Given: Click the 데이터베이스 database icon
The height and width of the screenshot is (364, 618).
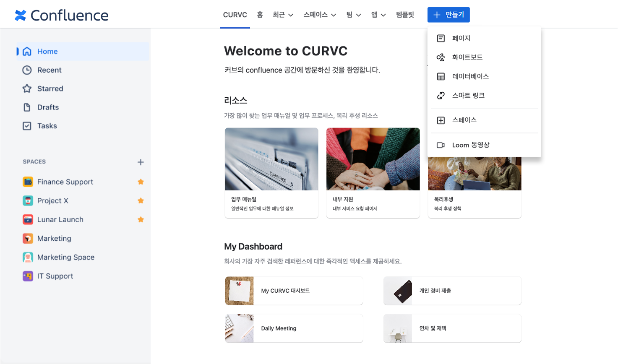Looking at the screenshot, I should click(x=441, y=76).
